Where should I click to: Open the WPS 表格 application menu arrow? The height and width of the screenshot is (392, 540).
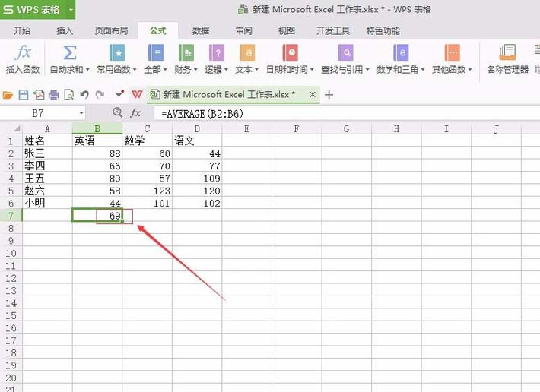coord(71,10)
